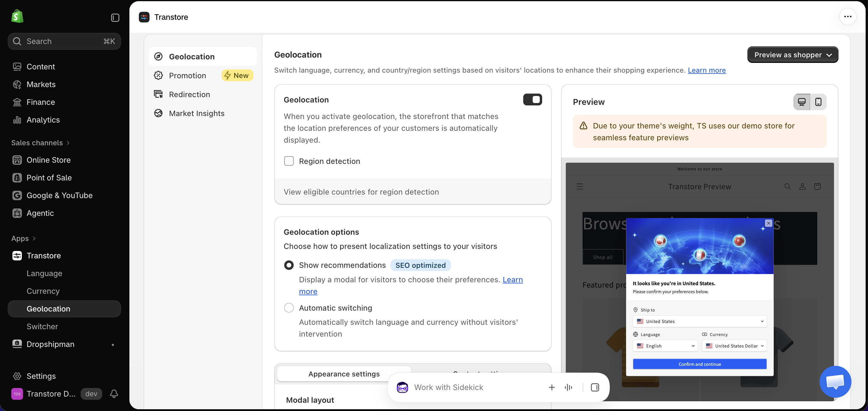The image size is (868, 411).
Task: Click the preview store search icon
Action: [x=787, y=187]
